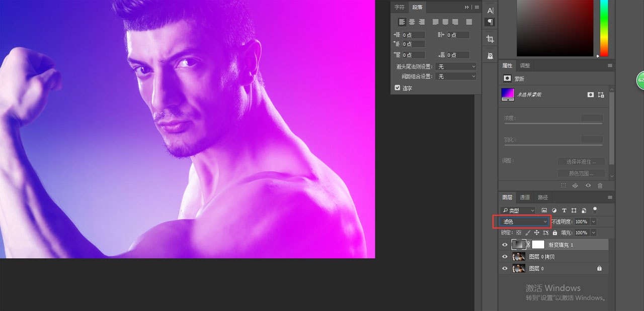This screenshot has width=644, height=311.
Task: Switch to the 路径 tab
Action: pyautogui.click(x=543, y=197)
